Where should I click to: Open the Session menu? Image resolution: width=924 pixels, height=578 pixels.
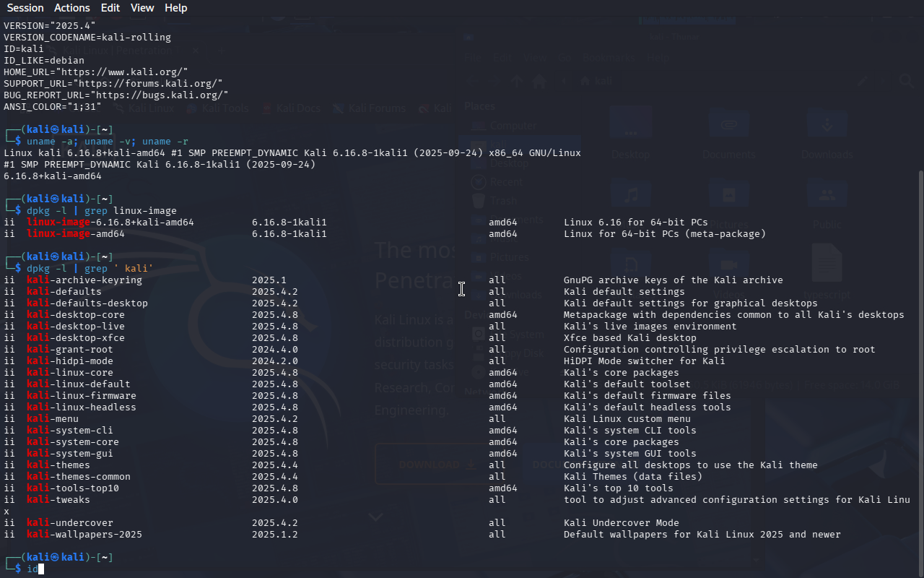[x=25, y=8]
